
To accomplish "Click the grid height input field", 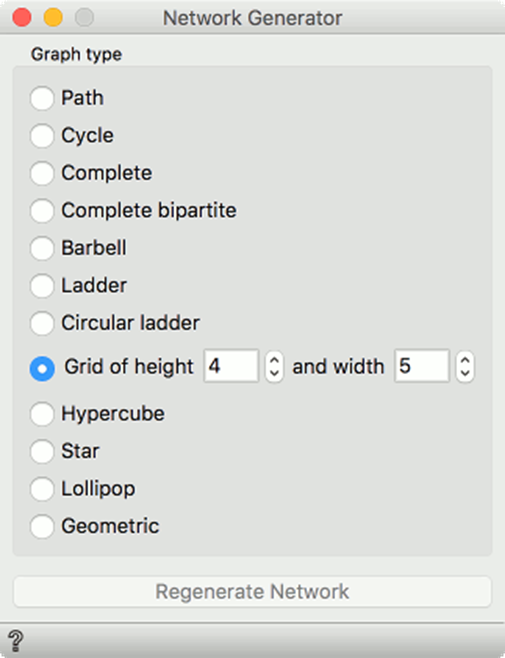I will point(231,366).
